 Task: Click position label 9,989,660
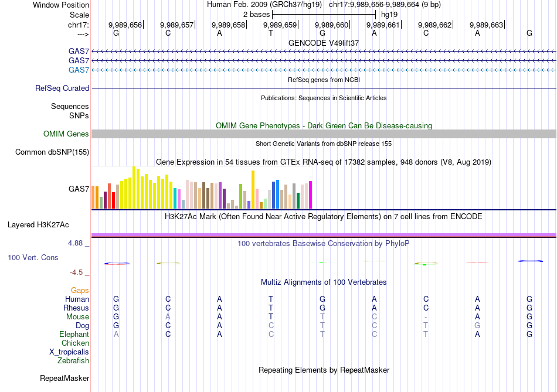[331, 25]
